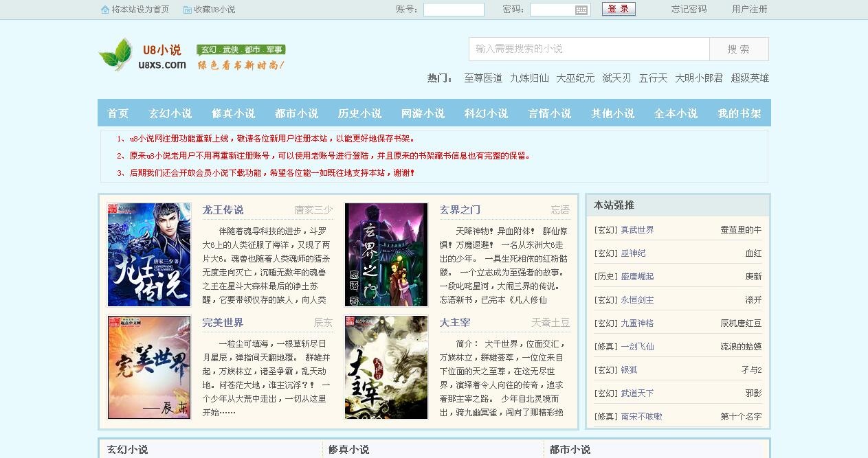
Task: Click author name 第十个名字
Action: (741, 417)
